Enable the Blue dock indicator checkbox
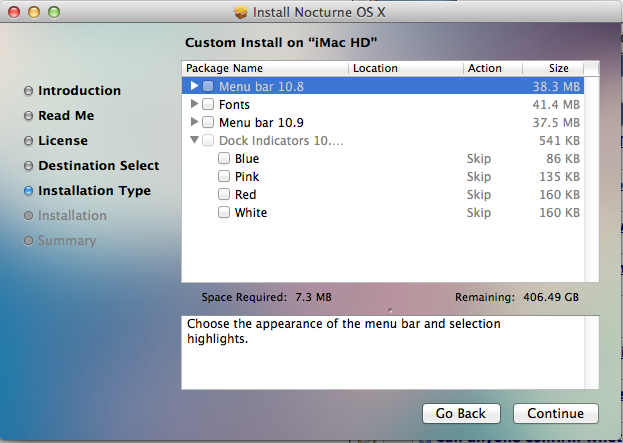 coord(224,158)
